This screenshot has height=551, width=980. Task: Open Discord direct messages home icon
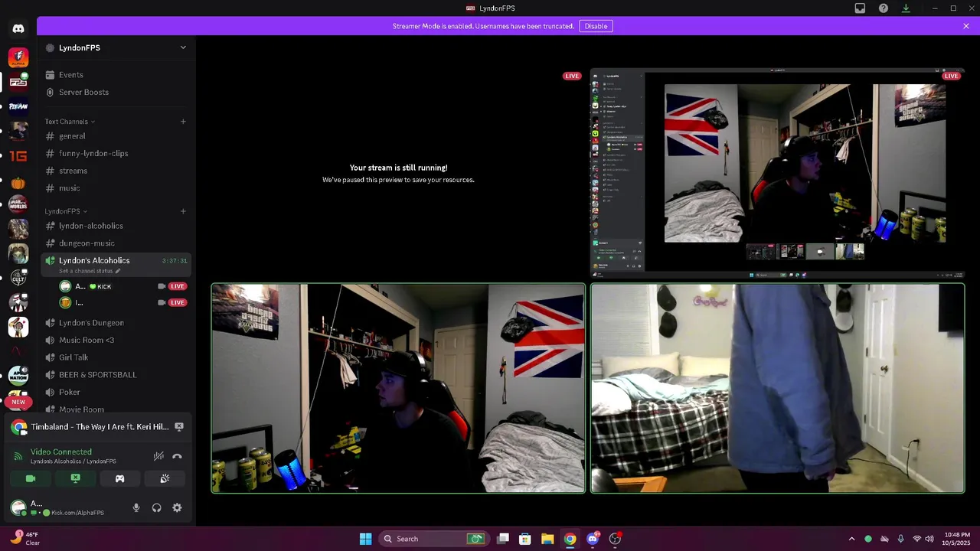18,28
